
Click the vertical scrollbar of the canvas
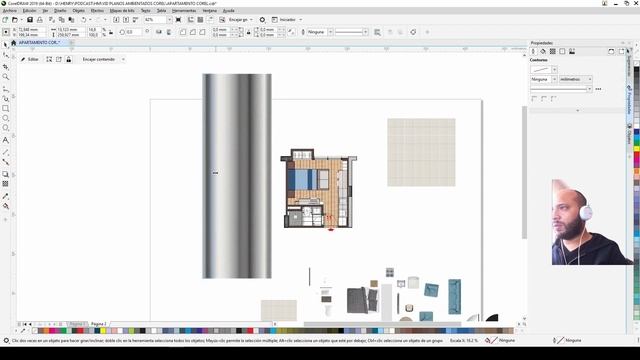(524, 172)
